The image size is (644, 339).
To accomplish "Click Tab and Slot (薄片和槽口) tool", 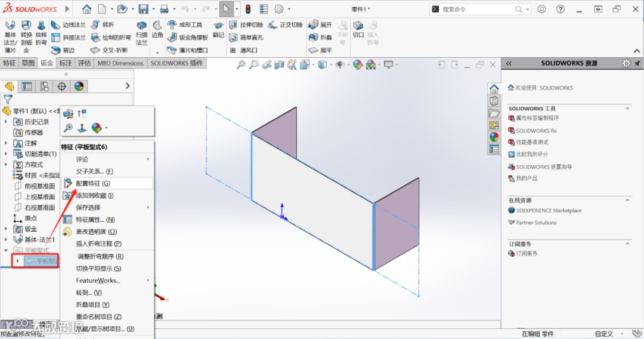I will (x=187, y=50).
